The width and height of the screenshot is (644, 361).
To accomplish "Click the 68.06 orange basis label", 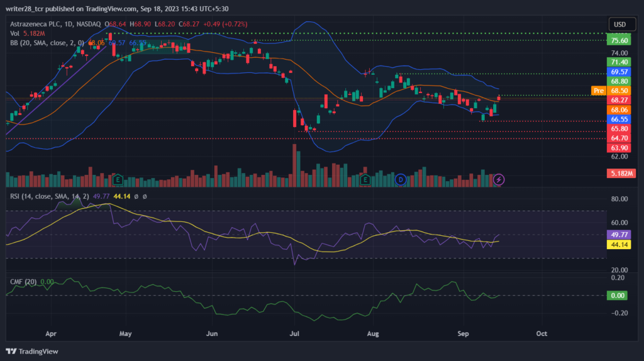I will [x=619, y=109].
